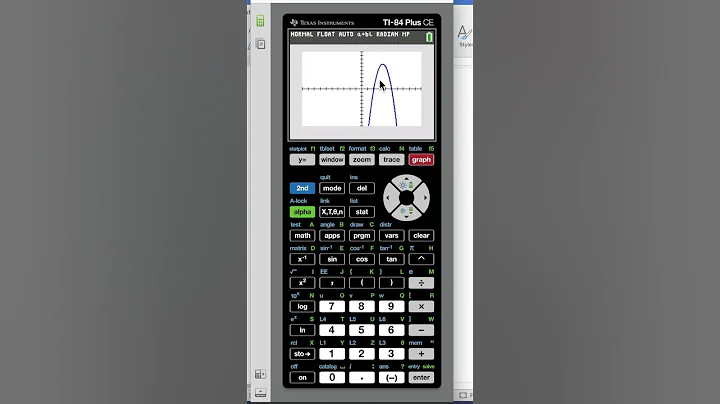
Task: Click the number 5 key
Action: pos(362,330)
